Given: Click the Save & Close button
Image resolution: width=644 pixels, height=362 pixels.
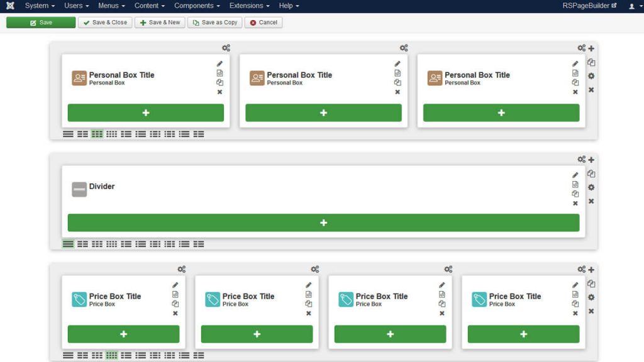Looking at the screenshot, I should [x=105, y=22].
